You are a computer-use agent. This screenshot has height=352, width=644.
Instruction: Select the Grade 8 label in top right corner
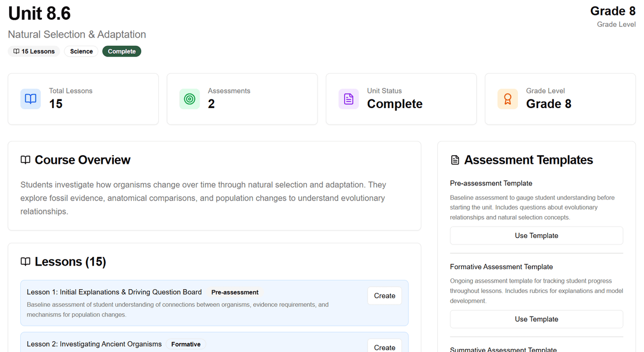(613, 11)
